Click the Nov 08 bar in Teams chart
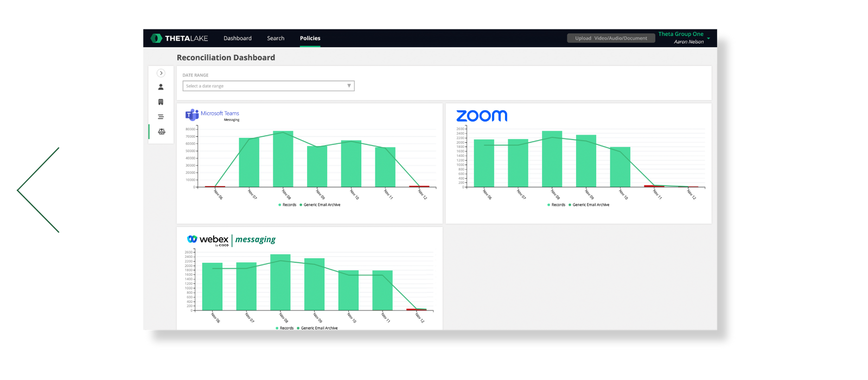 click(283, 159)
